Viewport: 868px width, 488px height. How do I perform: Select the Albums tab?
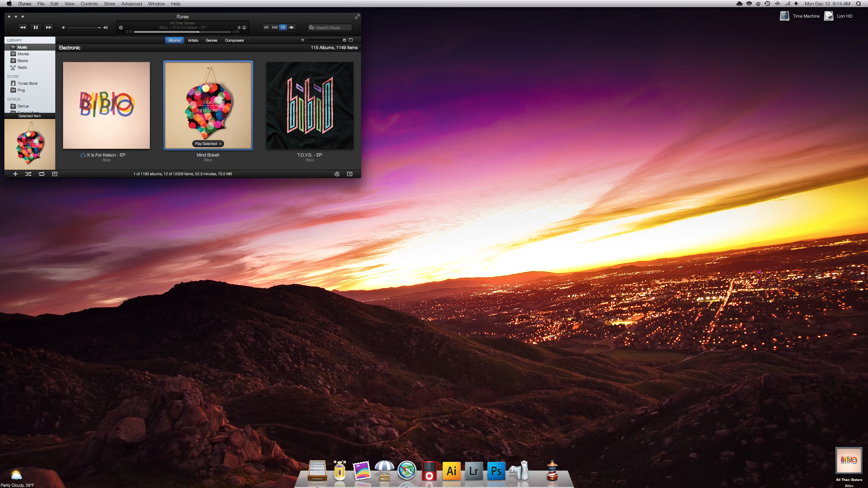[x=174, y=40]
